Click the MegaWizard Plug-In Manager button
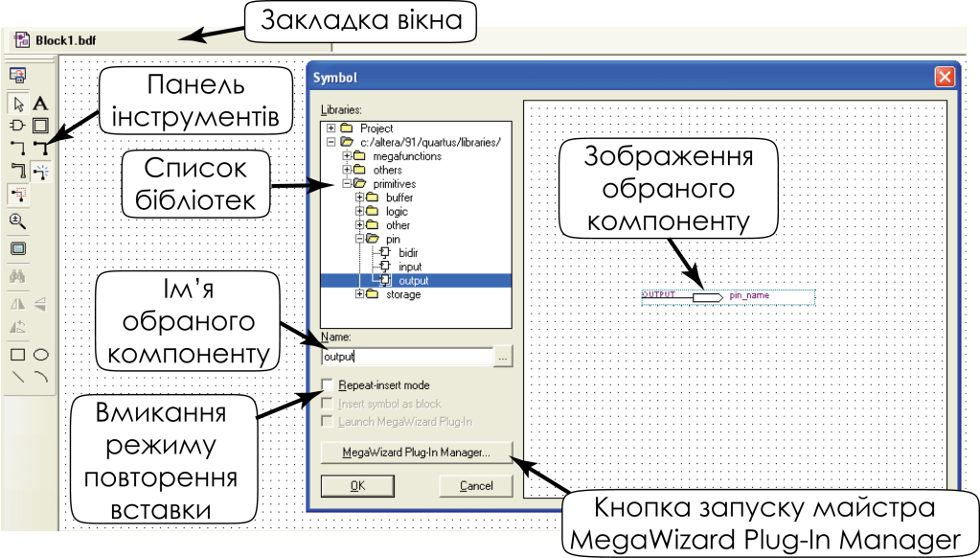The image size is (980, 558). pyautogui.click(x=417, y=451)
